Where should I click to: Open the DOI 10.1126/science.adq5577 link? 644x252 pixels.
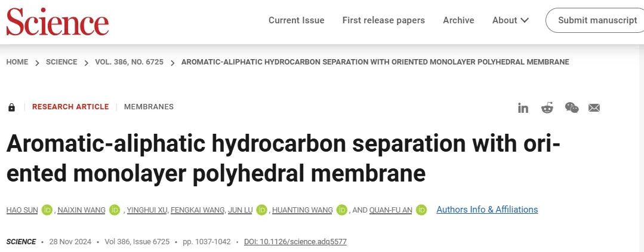pyautogui.click(x=295, y=242)
